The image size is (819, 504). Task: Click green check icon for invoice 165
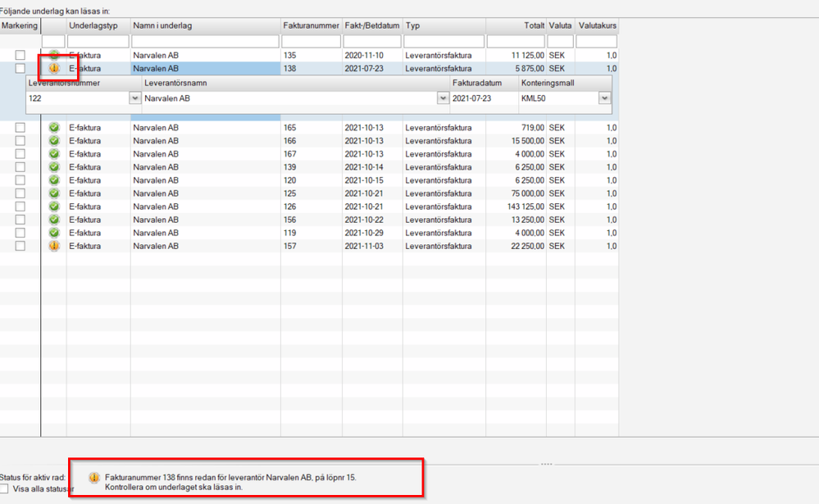pyautogui.click(x=54, y=128)
